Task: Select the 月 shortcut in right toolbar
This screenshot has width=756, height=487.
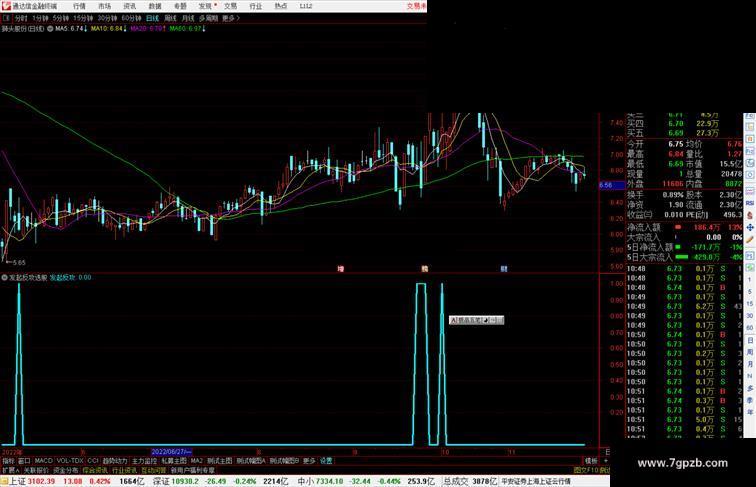Action: (x=750, y=364)
